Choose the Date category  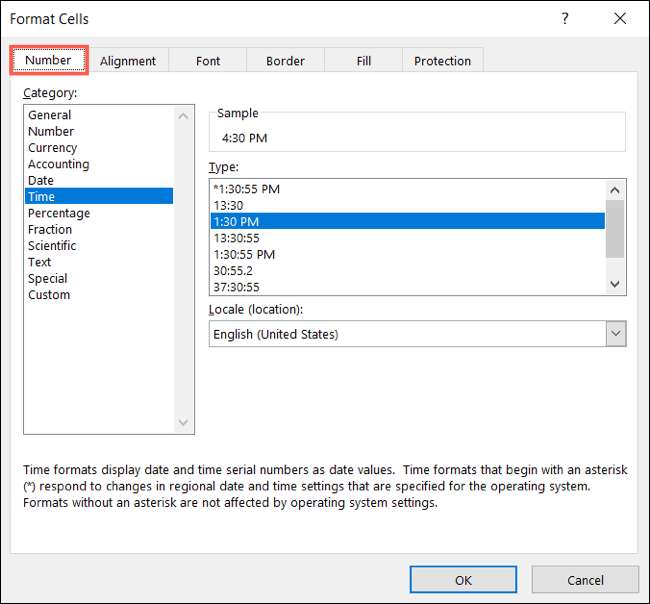pos(41,181)
